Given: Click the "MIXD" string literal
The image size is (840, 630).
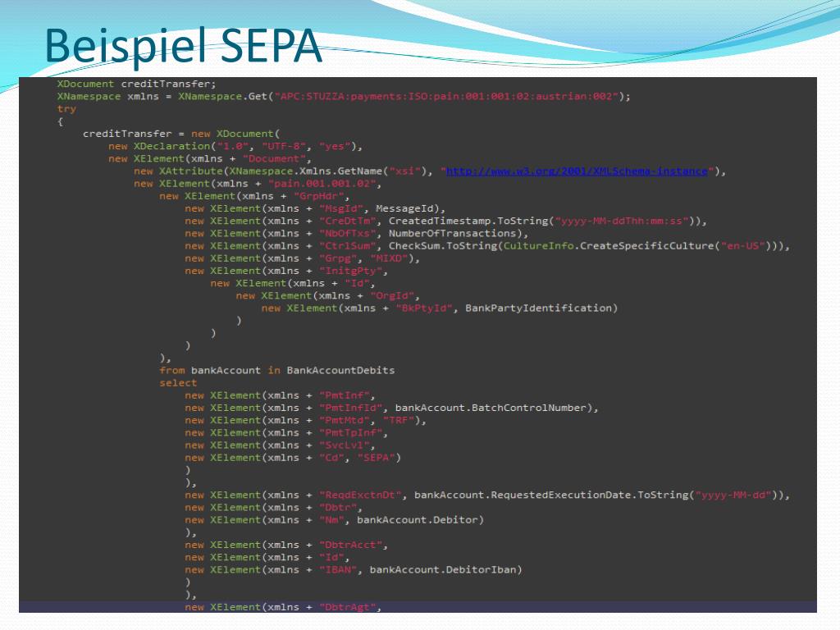Looking at the screenshot, I should pos(389,258).
